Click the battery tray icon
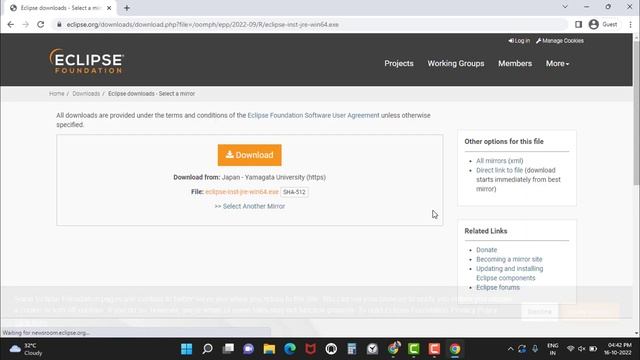The image size is (640, 360). tap(593, 349)
